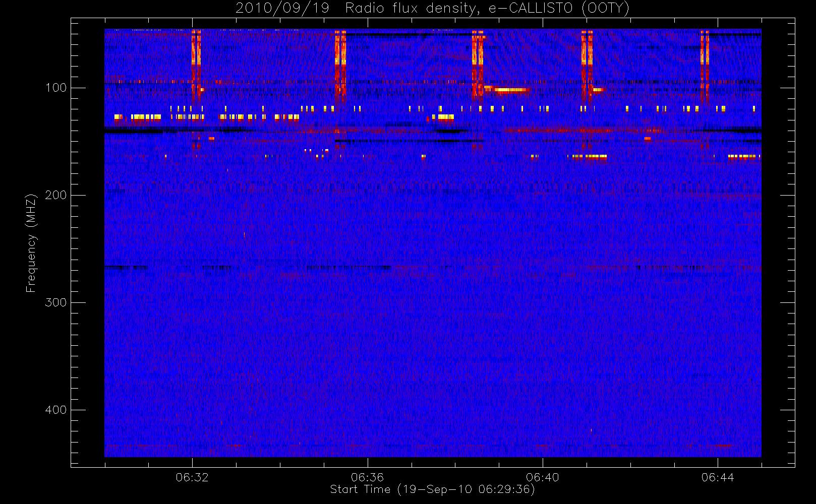The width and height of the screenshot is (816, 504).
Task: Select the '100' frequency axis label
Action: (x=55, y=88)
